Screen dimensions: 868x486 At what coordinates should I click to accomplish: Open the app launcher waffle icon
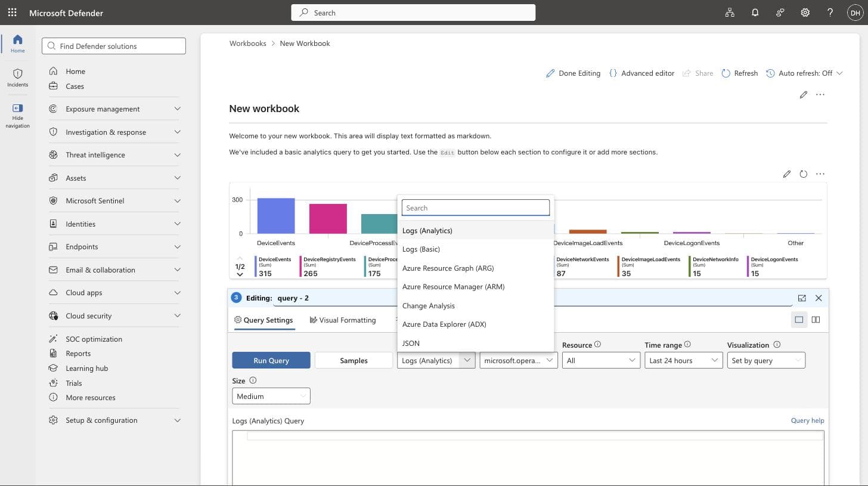12,13
